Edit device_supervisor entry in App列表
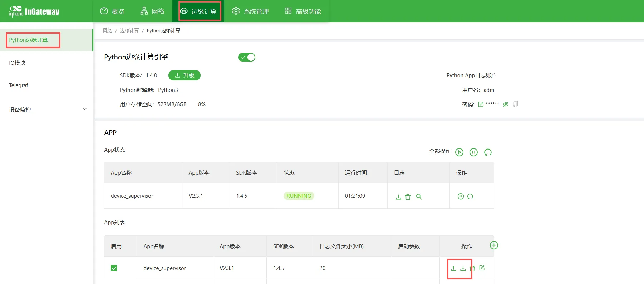The height and width of the screenshot is (284, 644). (482, 268)
